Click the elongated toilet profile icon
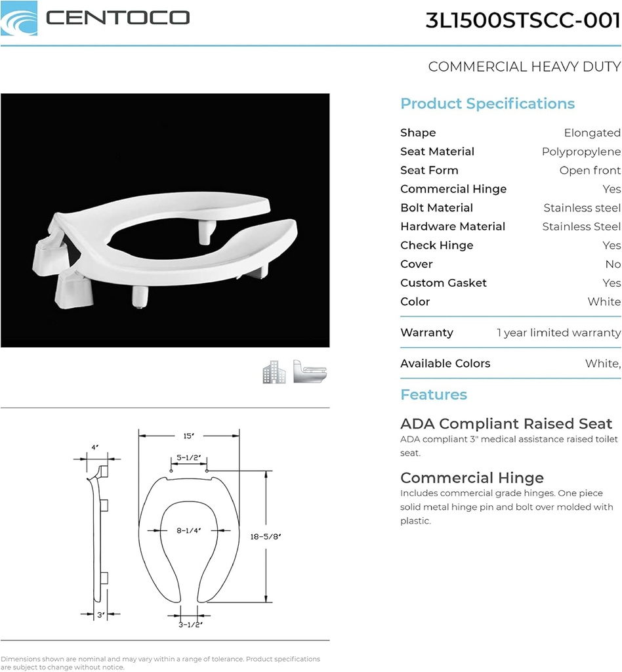This screenshot has width=622, height=672. (x=310, y=371)
